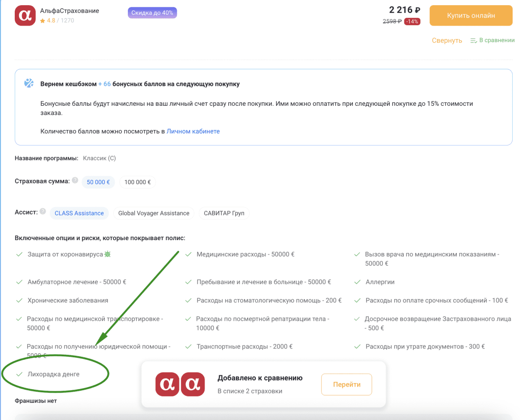Click the alpha logos in comparison popup
Image resolution: width=520 pixels, height=420 pixels.
point(180,384)
